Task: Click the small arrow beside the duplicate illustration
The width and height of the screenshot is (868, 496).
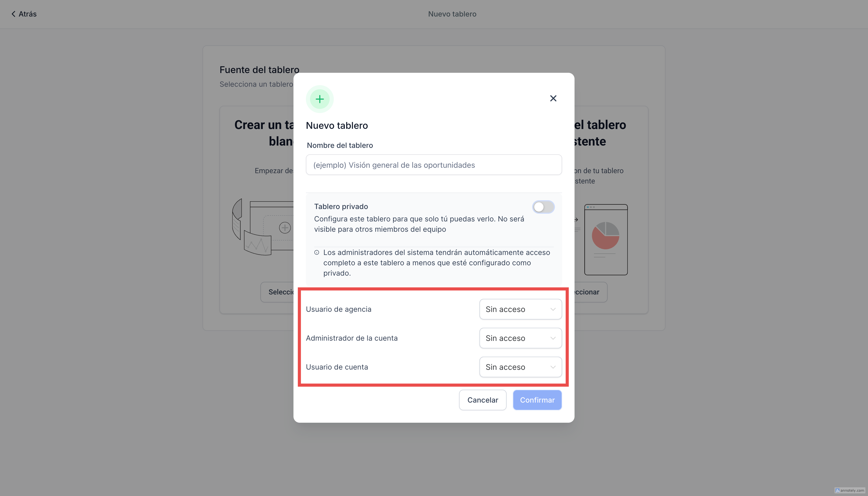Action: pyautogui.click(x=576, y=220)
